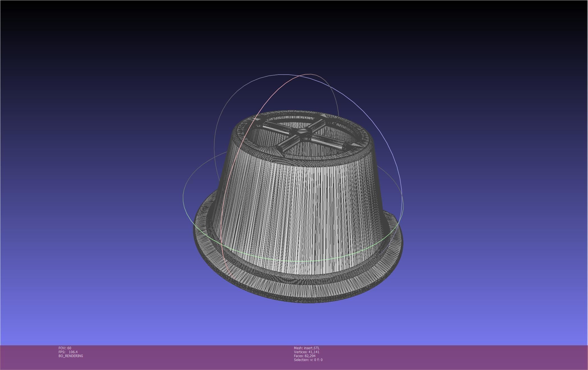Image resolution: width=588 pixels, height=370 pixels.
Task: Click the 'Mesh: insert.STL' label
Action: (307, 348)
